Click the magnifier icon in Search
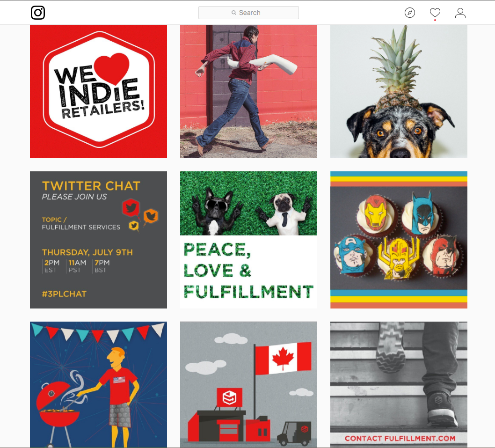 point(234,13)
